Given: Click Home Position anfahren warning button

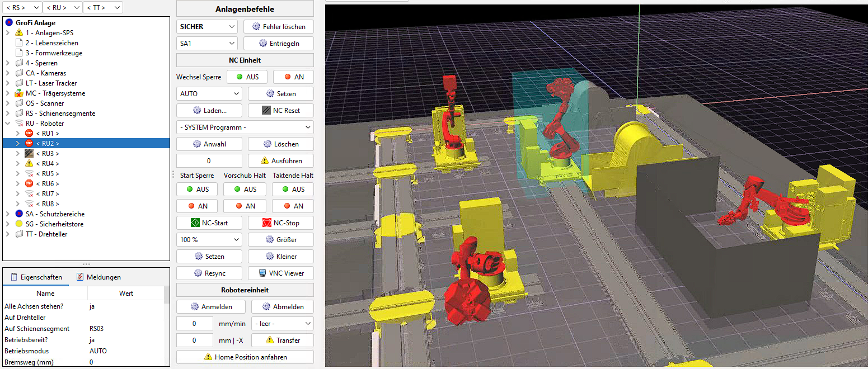Looking at the screenshot, I should click(245, 357).
